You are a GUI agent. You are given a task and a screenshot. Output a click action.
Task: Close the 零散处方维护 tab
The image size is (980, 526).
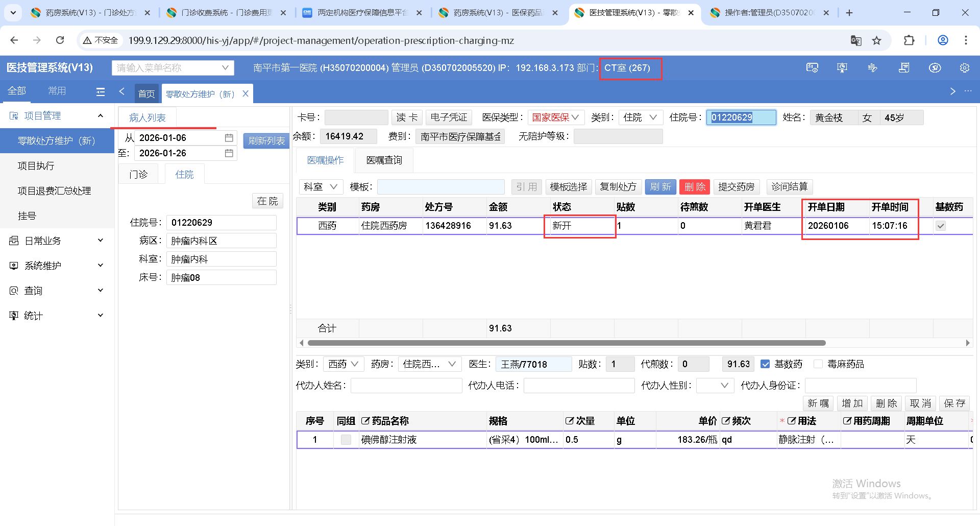[x=246, y=93]
